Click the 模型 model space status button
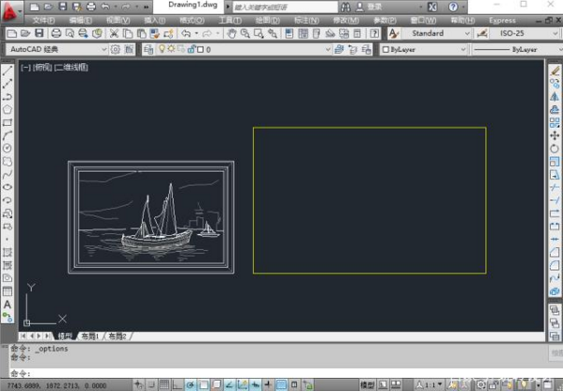 click(368, 384)
